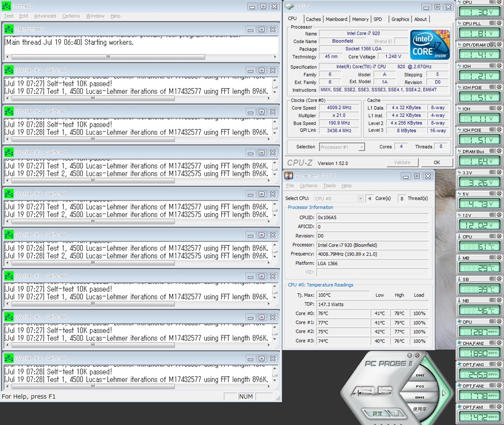This screenshot has height=425, width=504.
Task: Minimize the PC Probe II main panel
Action: 409,355
